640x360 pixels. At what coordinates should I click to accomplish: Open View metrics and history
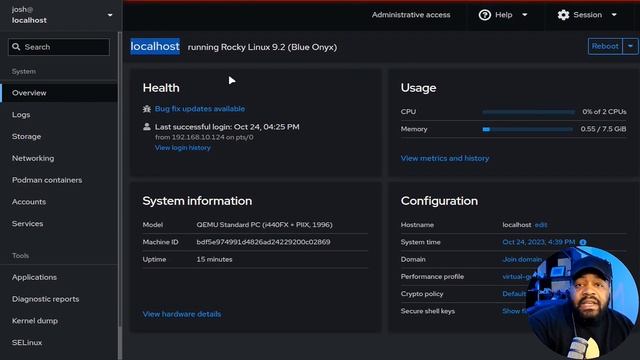click(444, 158)
